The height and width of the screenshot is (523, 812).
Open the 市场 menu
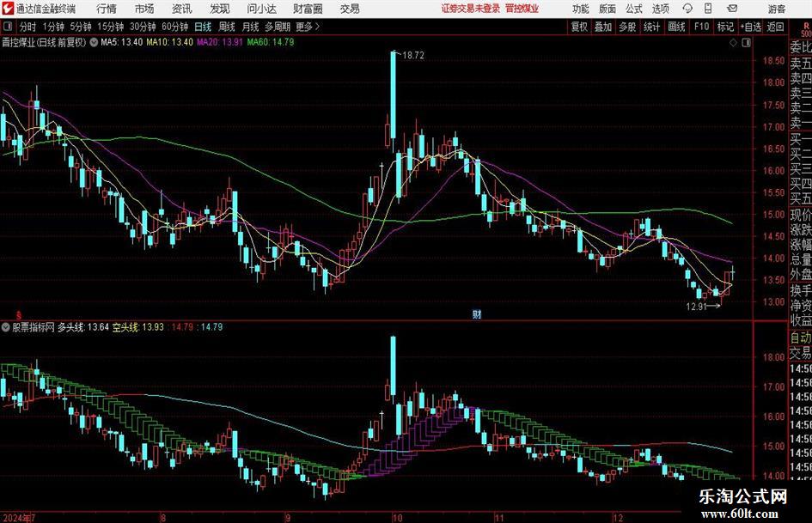(x=144, y=9)
